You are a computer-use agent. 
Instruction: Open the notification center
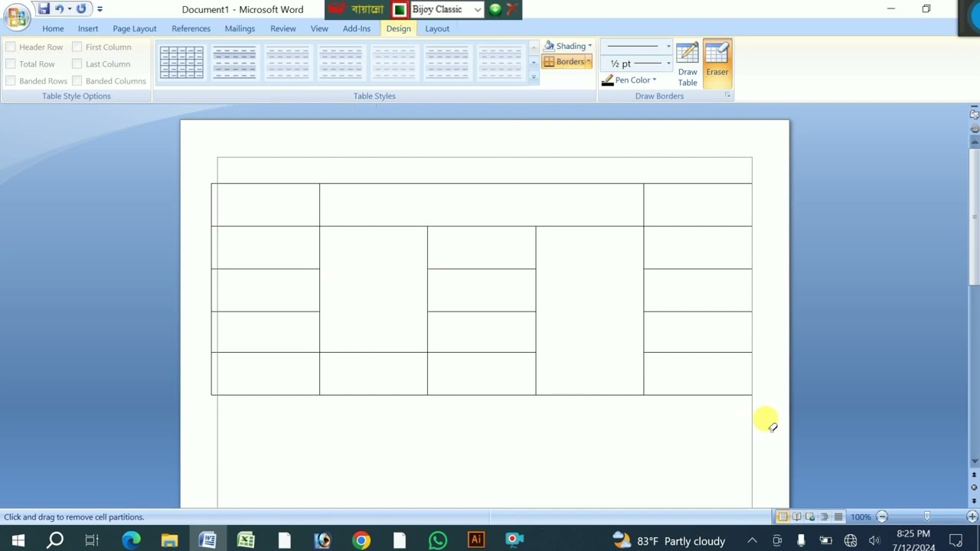tap(955, 540)
